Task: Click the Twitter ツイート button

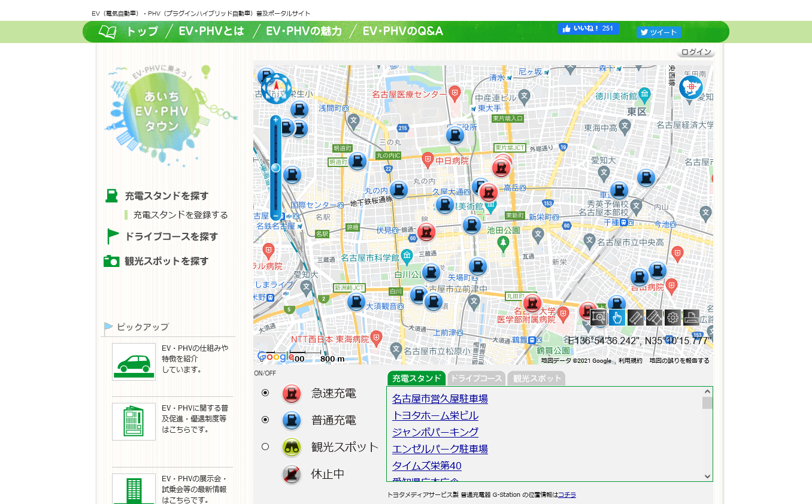Action: pos(659,32)
